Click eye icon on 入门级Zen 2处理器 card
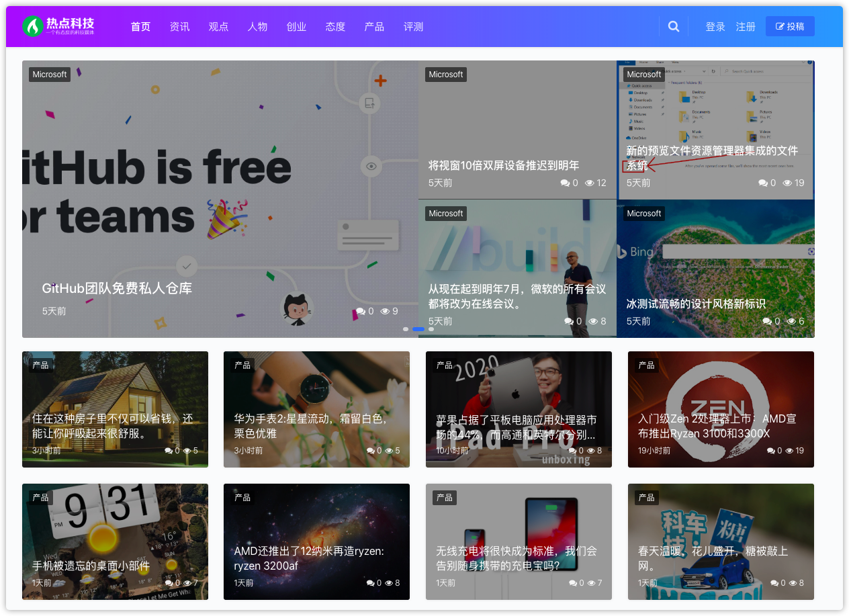Viewport: 849px width, 616px height. (x=790, y=451)
